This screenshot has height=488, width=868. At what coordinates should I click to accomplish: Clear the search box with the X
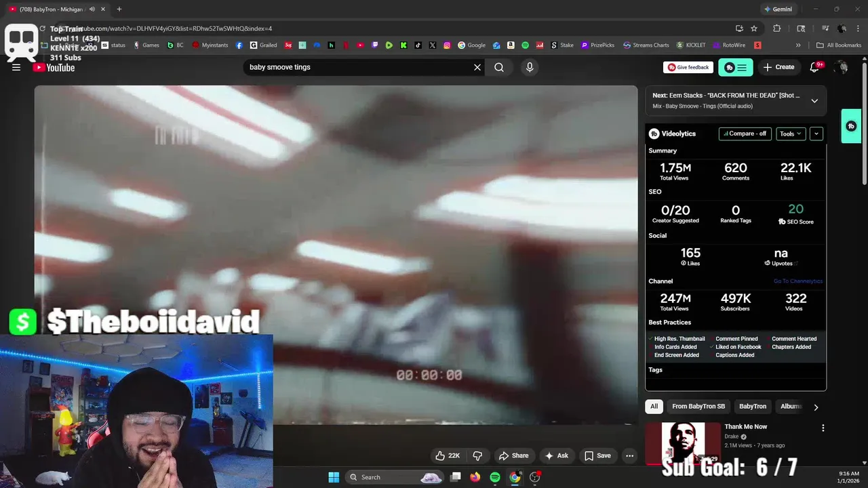(477, 67)
